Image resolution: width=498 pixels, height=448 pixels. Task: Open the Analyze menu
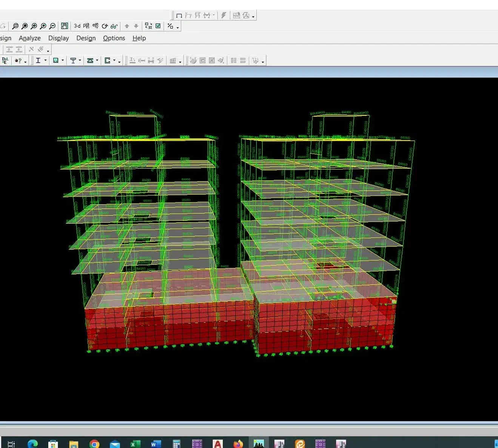(29, 38)
